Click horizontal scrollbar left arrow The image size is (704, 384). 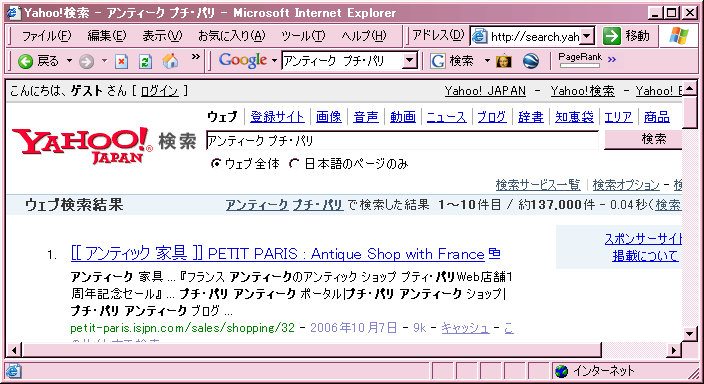pos(13,350)
